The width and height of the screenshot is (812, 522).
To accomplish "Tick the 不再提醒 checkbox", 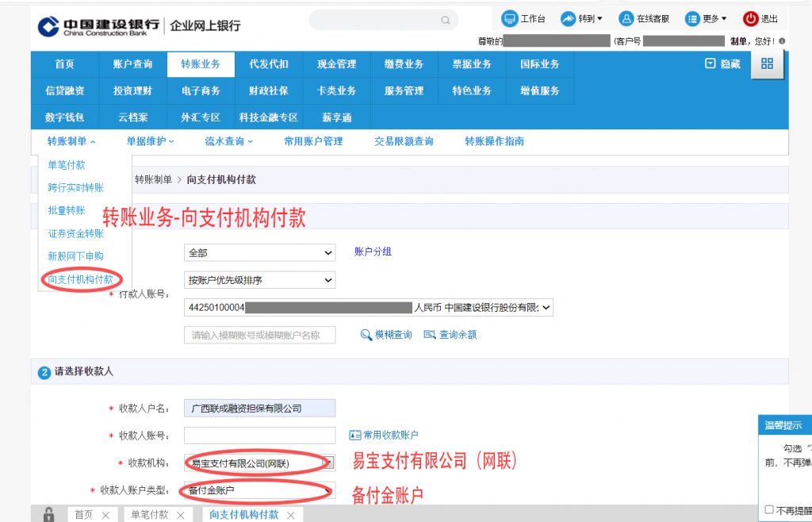I will [x=769, y=510].
